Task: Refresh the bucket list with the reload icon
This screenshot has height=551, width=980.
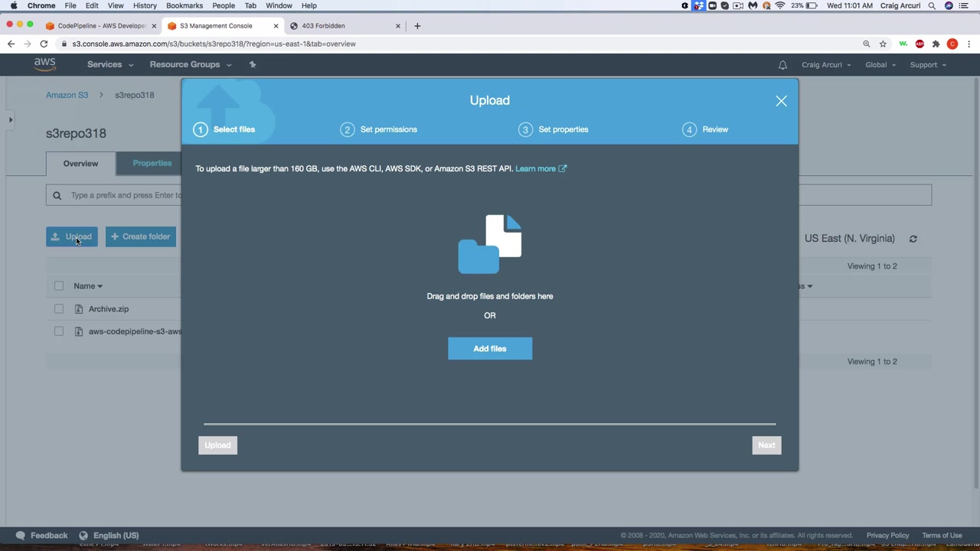Action: point(913,239)
